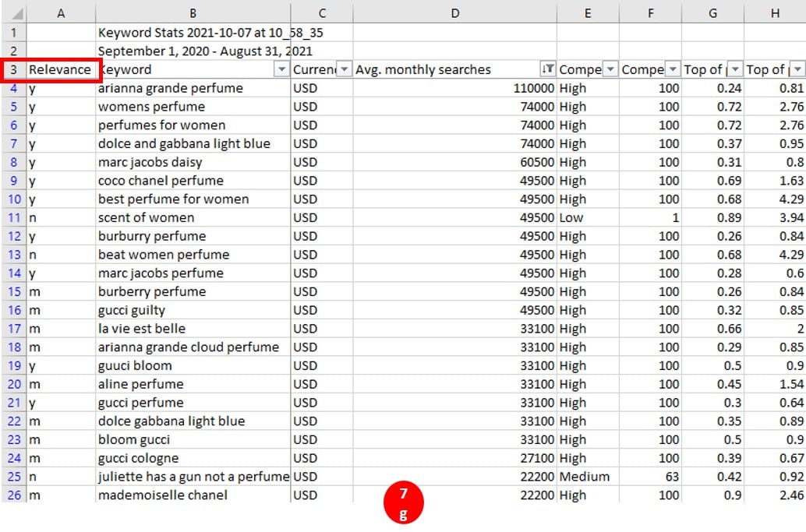Select the 'scent of women' cell
The height and width of the screenshot is (532, 806).
tap(193, 218)
